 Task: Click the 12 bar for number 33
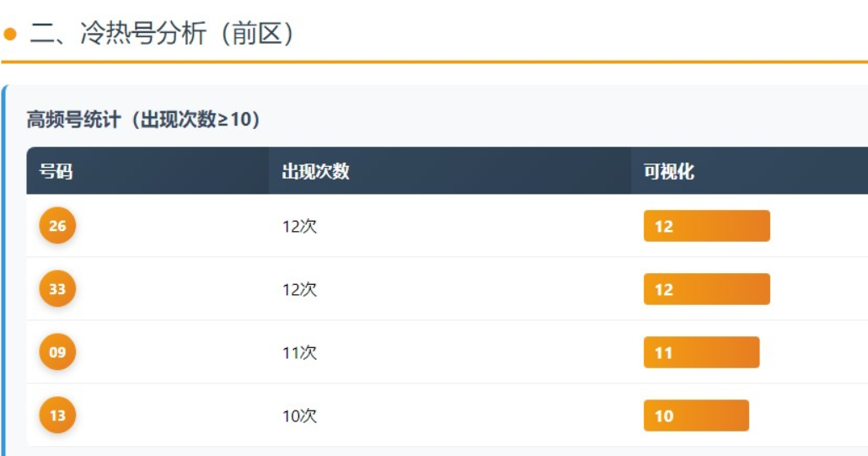coord(706,289)
